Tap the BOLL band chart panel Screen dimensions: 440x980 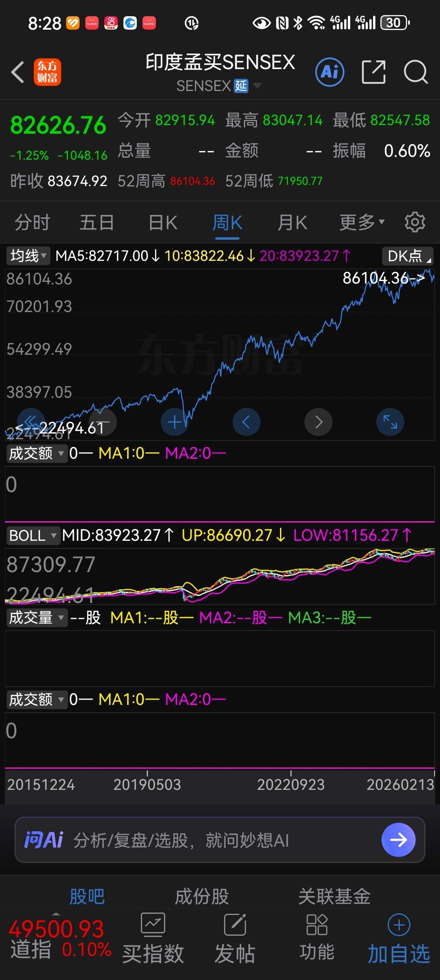(x=220, y=576)
